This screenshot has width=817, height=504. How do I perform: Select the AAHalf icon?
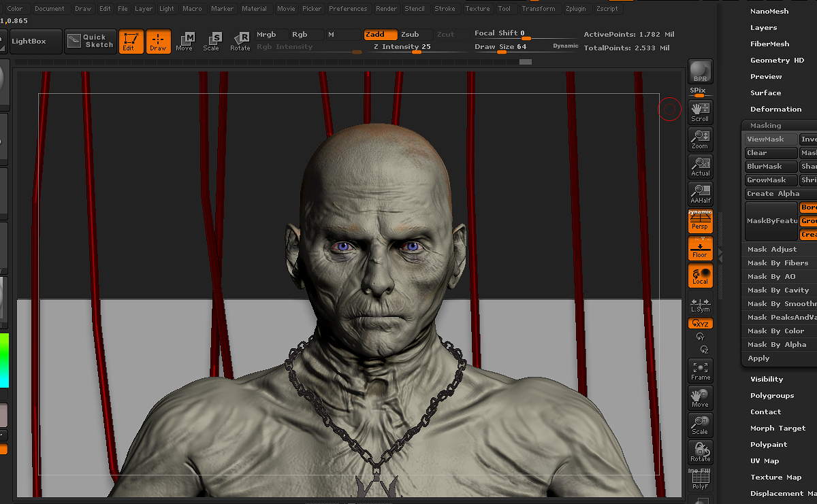click(700, 194)
